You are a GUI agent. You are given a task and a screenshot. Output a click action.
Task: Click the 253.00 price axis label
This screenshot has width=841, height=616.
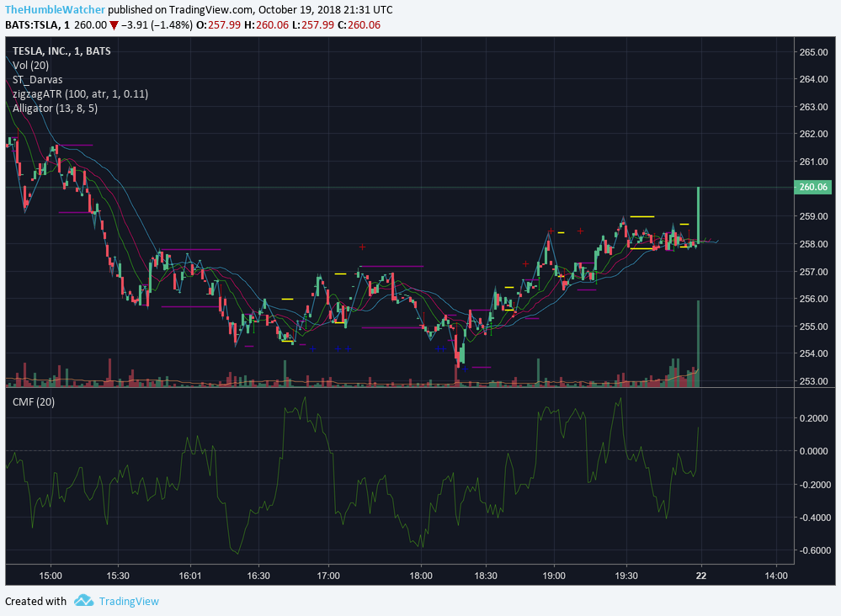814,381
